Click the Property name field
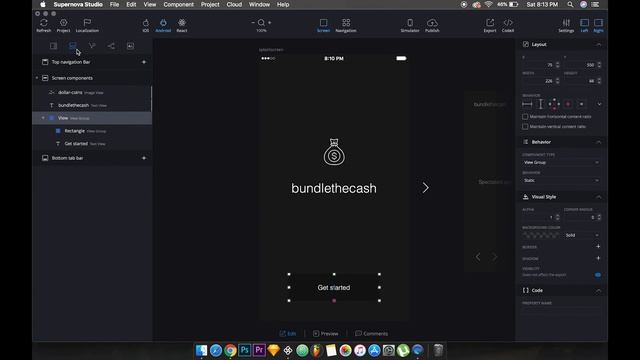Screen dimensions: 640x360 [x=561, y=311]
